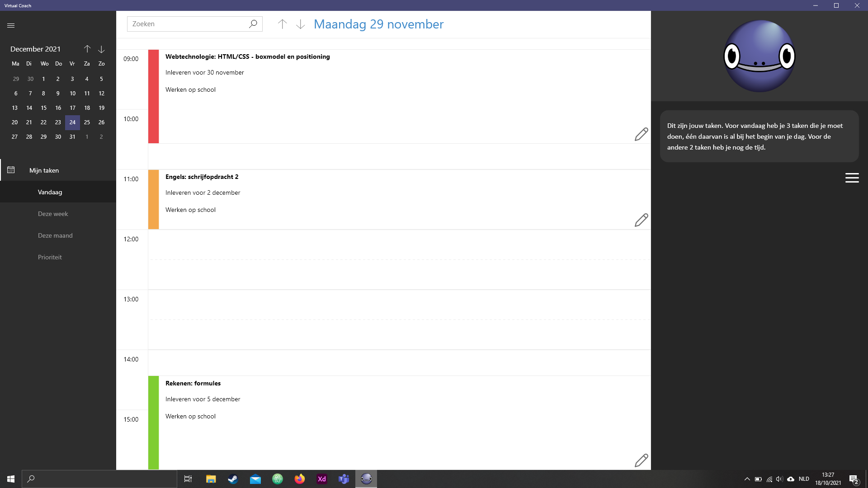868x488 pixels.
Task: Open the Rekenen: formules task title
Action: click(x=193, y=383)
